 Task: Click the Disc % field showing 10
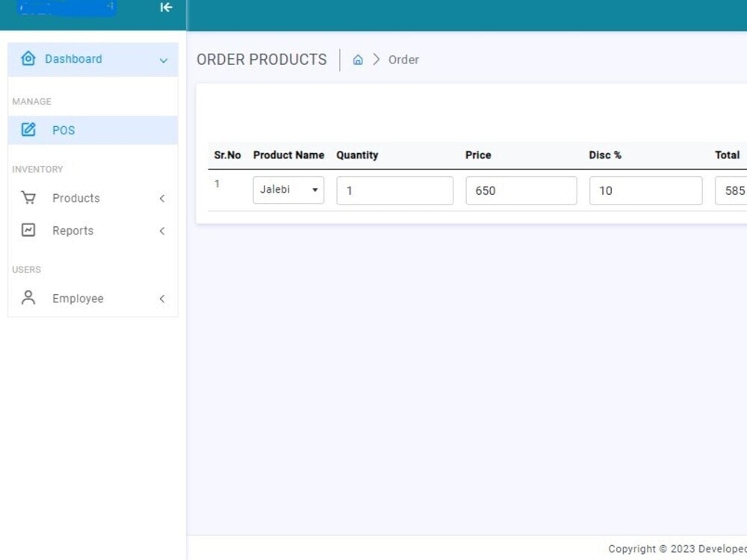pyautogui.click(x=645, y=190)
